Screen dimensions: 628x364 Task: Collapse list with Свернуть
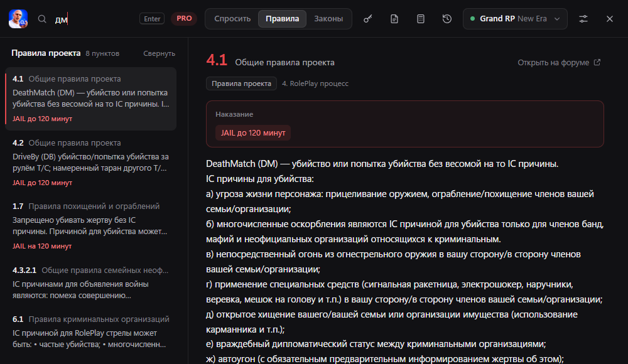click(x=159, y=53)
